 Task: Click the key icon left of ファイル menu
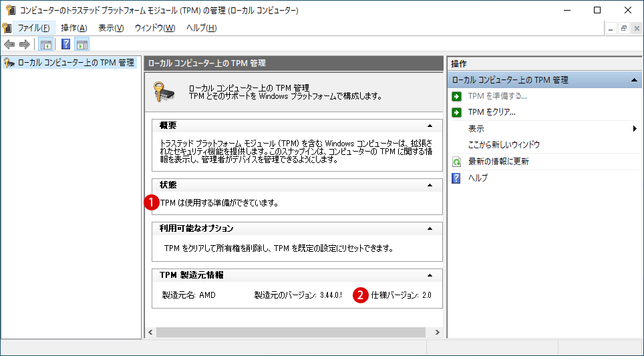point(7,28)
